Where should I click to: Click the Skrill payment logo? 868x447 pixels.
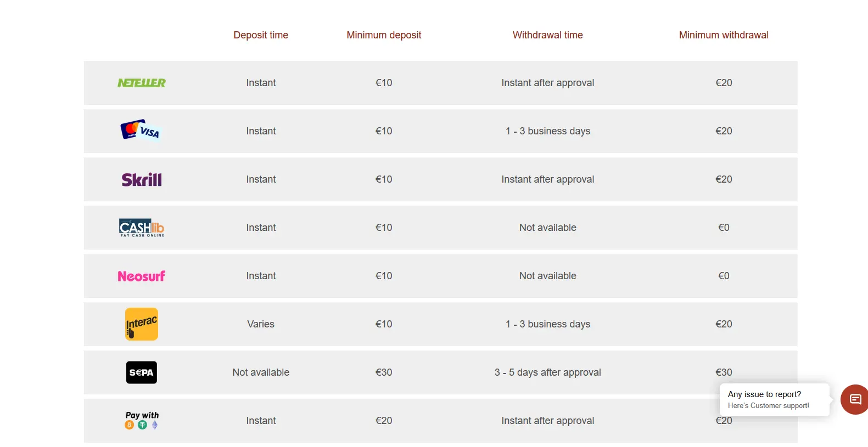[x=142, y=180]
